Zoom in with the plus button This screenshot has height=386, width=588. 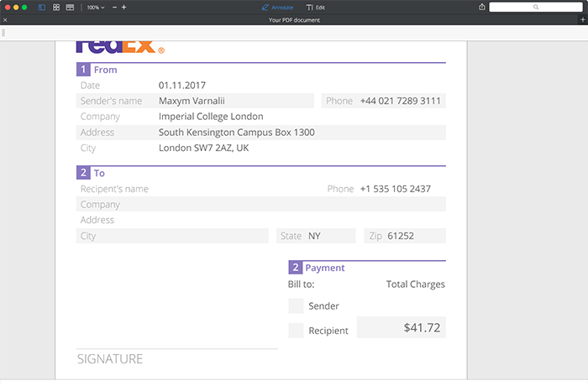click(x=123, y=8)
